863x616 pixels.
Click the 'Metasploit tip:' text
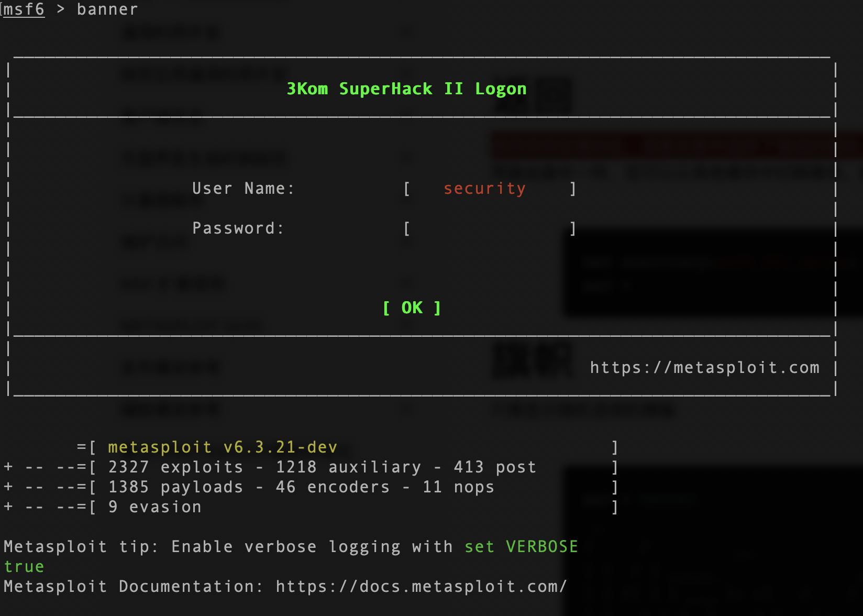pyautogui.click(x=81, y=547)
